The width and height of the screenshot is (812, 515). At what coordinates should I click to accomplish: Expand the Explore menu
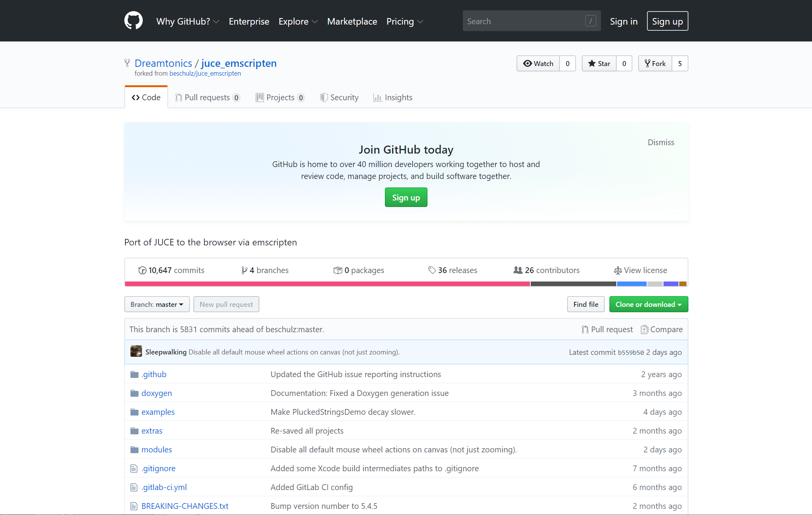[x=298, y=21]
